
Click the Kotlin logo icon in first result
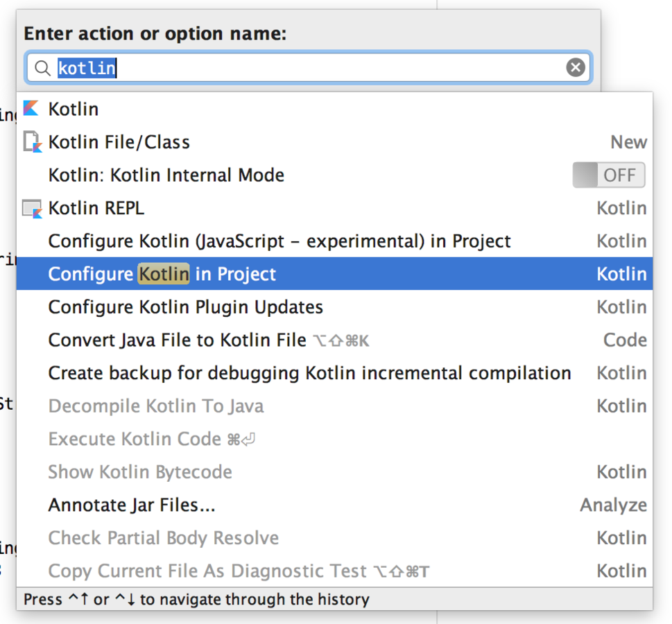coord(31,108)
